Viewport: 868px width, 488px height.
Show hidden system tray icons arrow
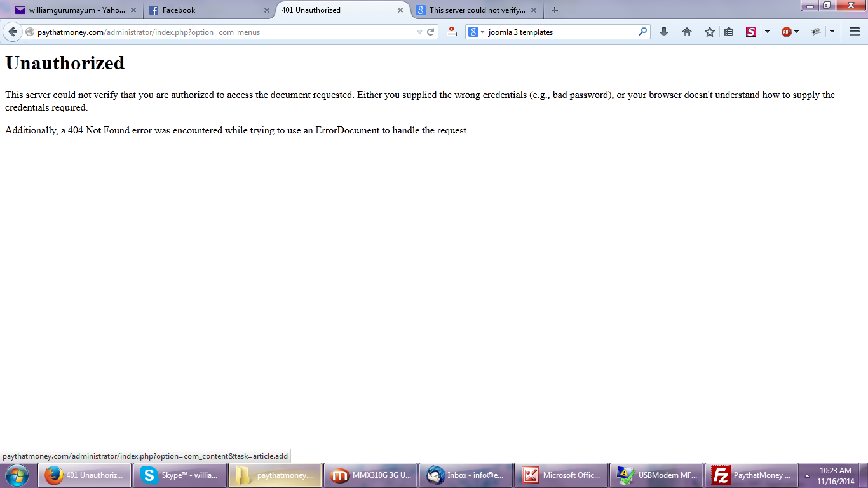point(807,475)
